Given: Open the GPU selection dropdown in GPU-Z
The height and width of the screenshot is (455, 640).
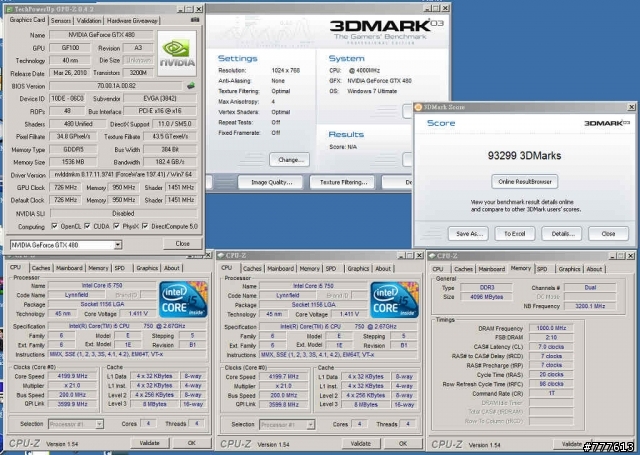Looking at the screenshot, I should pyautogui.click(x=118, y=245).
